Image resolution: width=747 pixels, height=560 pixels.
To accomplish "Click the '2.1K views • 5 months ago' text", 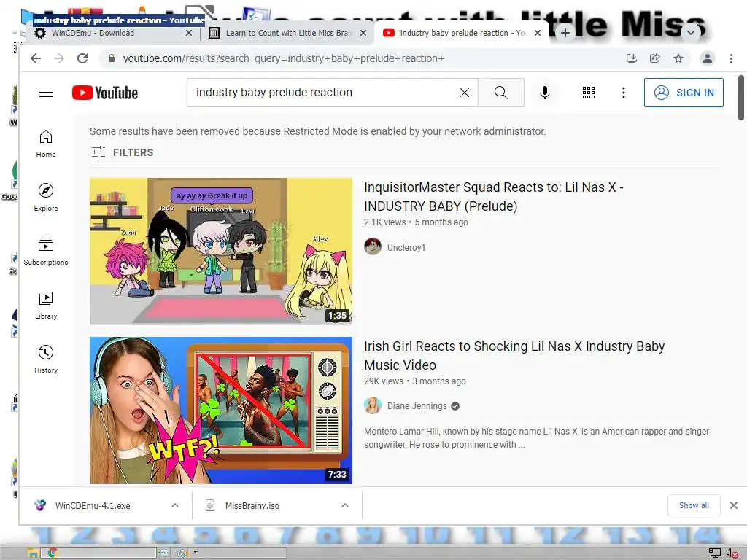I will pos(416,222).
